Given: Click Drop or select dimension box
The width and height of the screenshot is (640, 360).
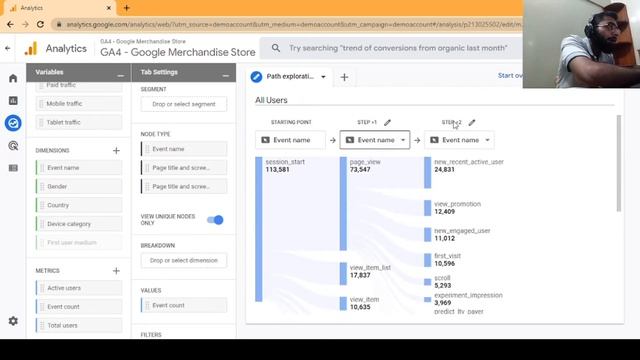Looking at the screenshot, I should click(184, 260).
